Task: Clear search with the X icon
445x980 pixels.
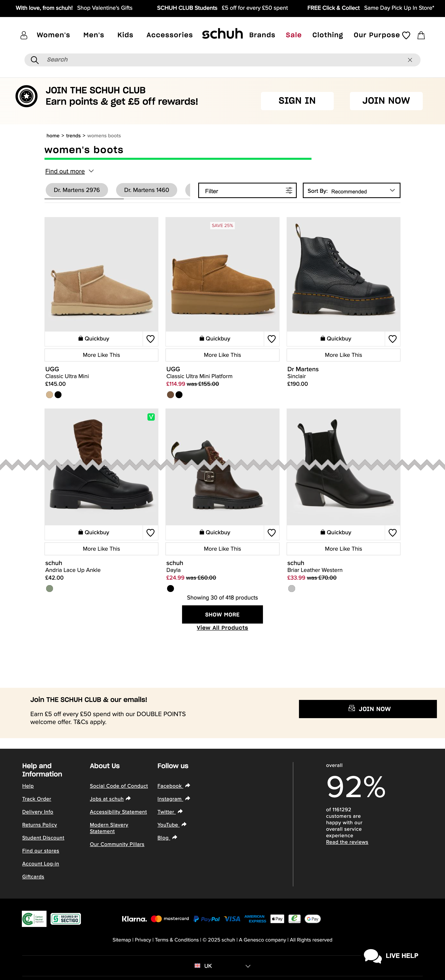Action: pyautogui.click(x=410, y=60)
